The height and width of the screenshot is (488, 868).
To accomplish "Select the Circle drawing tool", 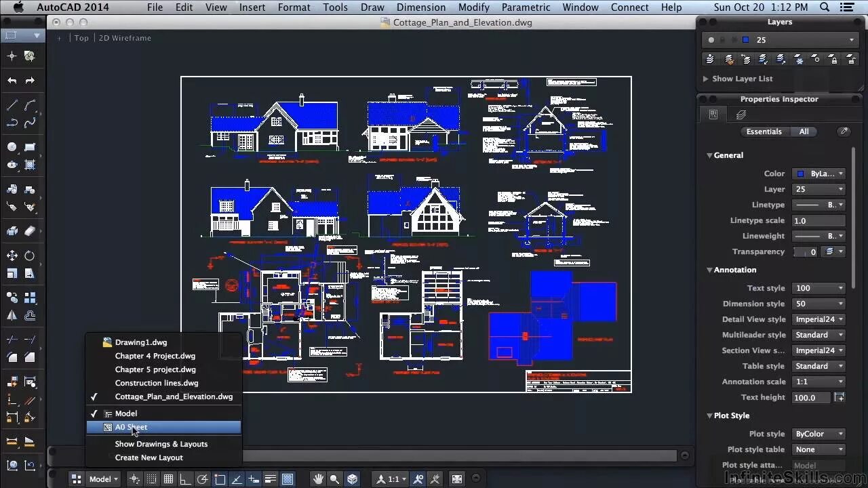I will point(12,147).
